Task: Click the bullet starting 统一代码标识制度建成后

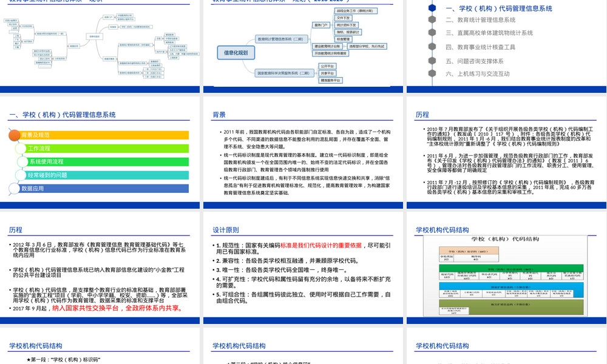Action: [305, 185]
